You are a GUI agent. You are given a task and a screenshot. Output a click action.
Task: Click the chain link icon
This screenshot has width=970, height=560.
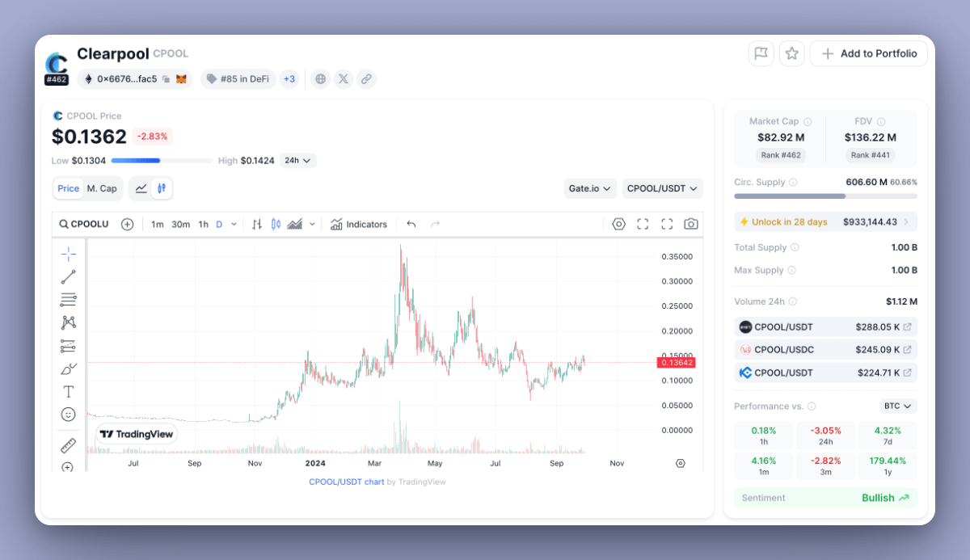coord(366,79)
